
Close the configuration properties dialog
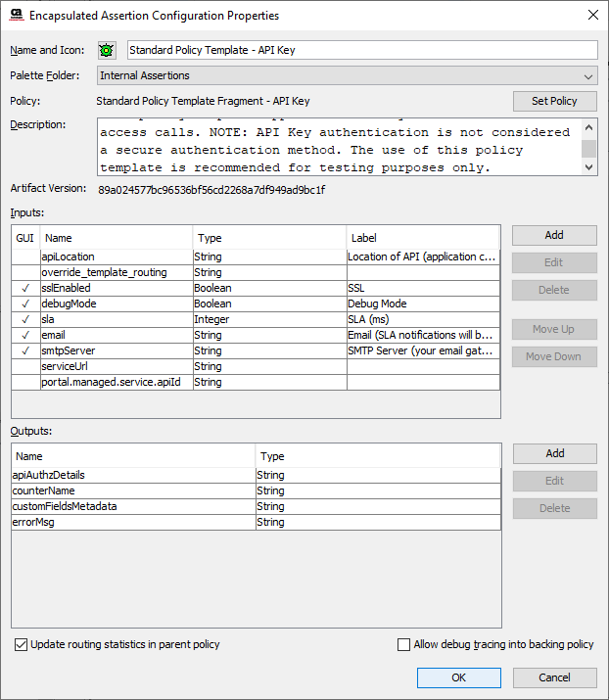click(591, 16)
